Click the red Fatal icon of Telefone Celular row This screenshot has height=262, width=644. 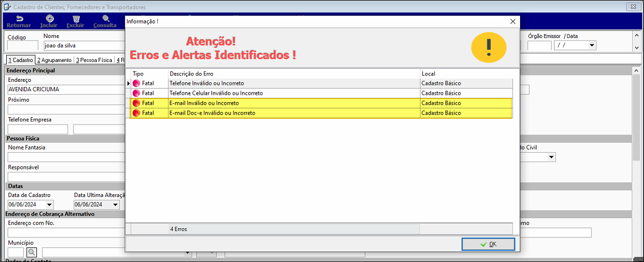click(x=136, y=93)
